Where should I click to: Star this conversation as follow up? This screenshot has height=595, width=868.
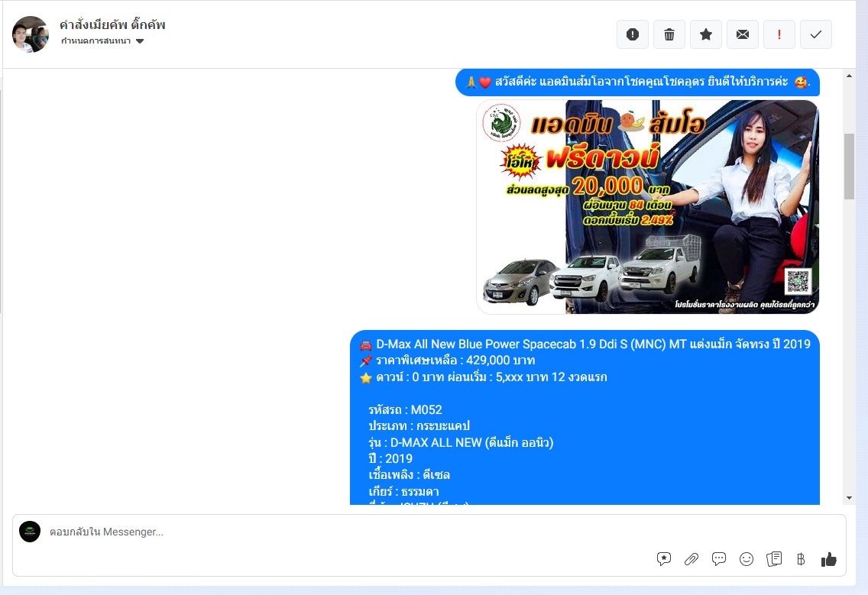(706, 34)
